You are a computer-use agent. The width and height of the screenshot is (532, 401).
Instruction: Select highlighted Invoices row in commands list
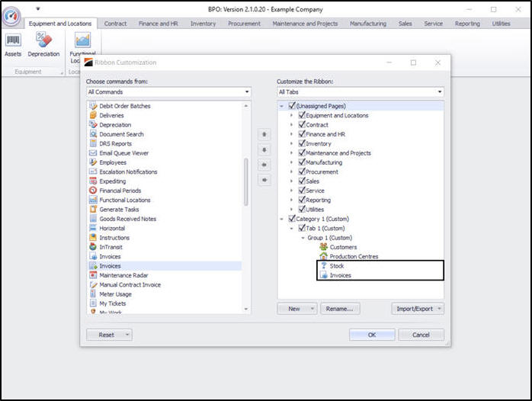pos(165,266)
